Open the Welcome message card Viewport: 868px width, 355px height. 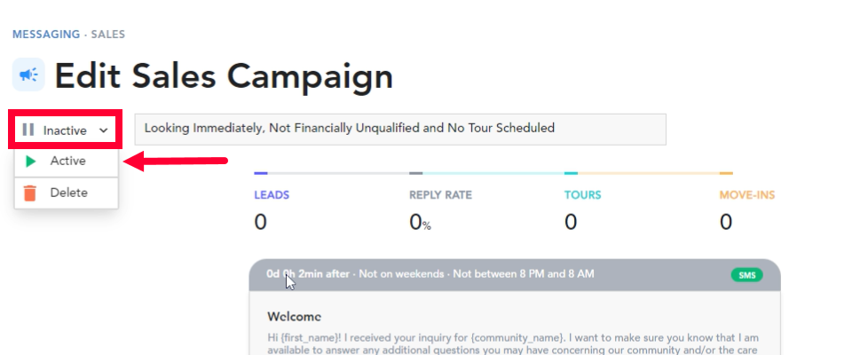515,323
